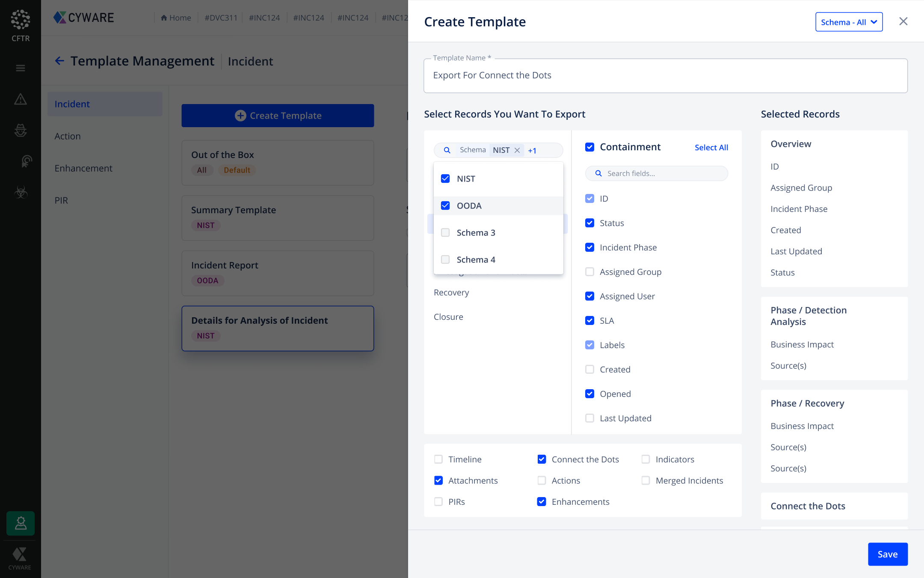Click the Template Name input field
924x578 pixels.
click(x=665, y=76)
